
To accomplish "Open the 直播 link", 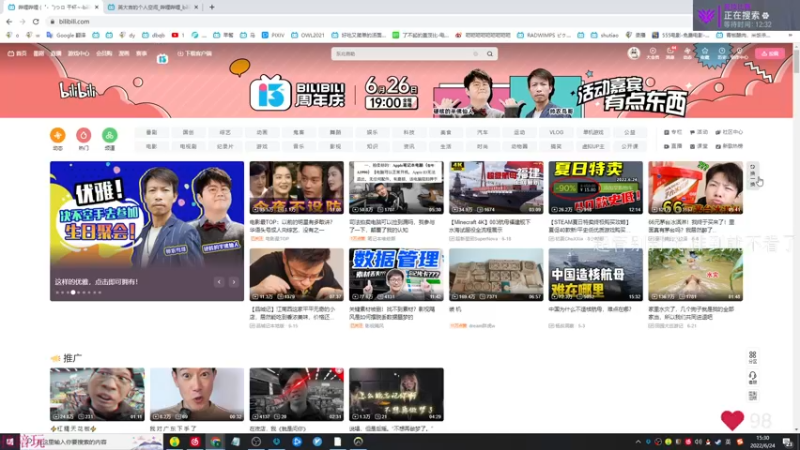I will coord(673,146).
